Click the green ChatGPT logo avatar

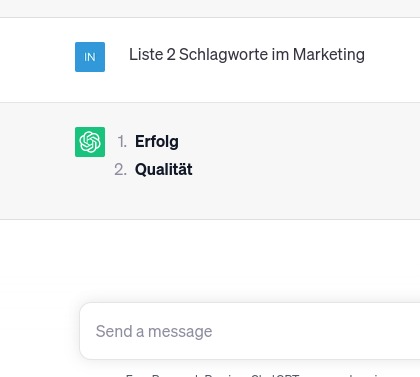click(90, 142)
